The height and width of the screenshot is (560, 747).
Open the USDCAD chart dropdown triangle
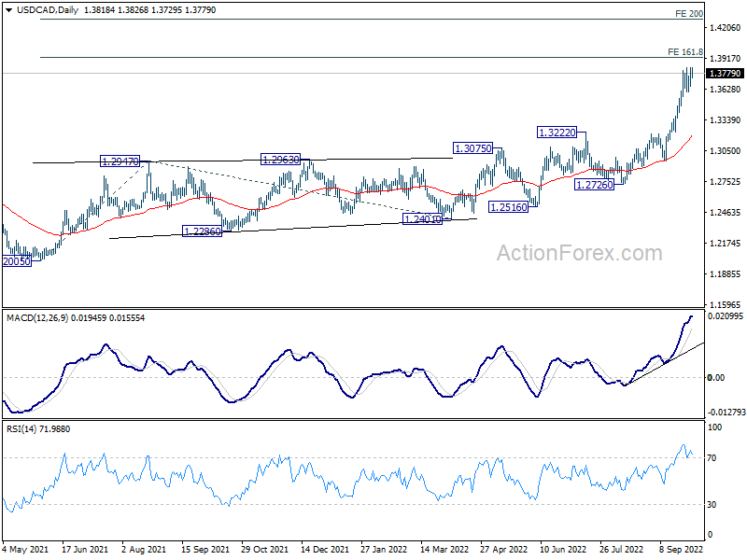(9, 10)
